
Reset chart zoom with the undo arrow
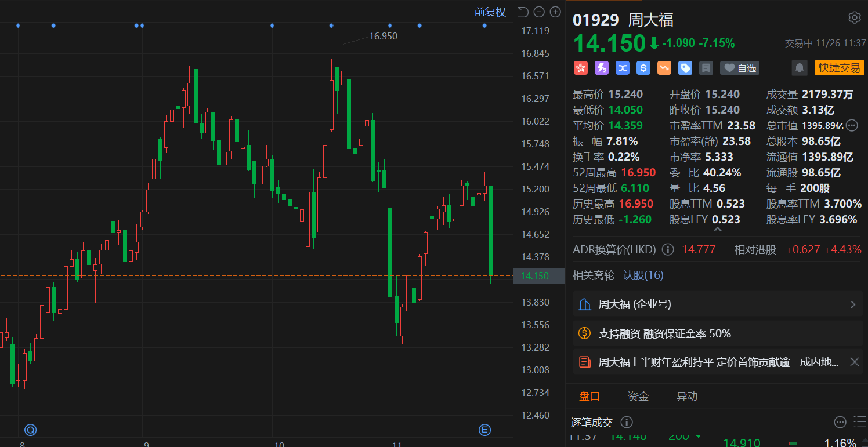click(523, 12)
